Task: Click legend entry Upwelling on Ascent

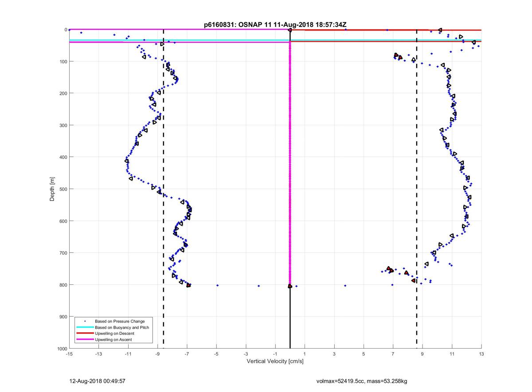Action: 113,340
